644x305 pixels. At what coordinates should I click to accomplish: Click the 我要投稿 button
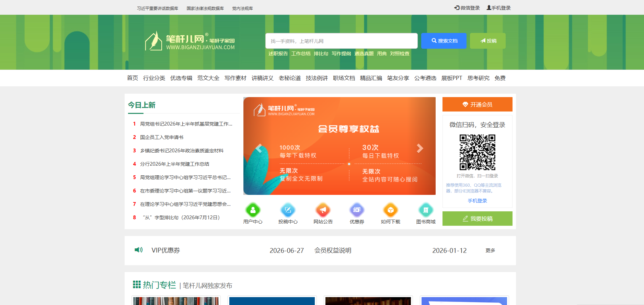point(478,219)
